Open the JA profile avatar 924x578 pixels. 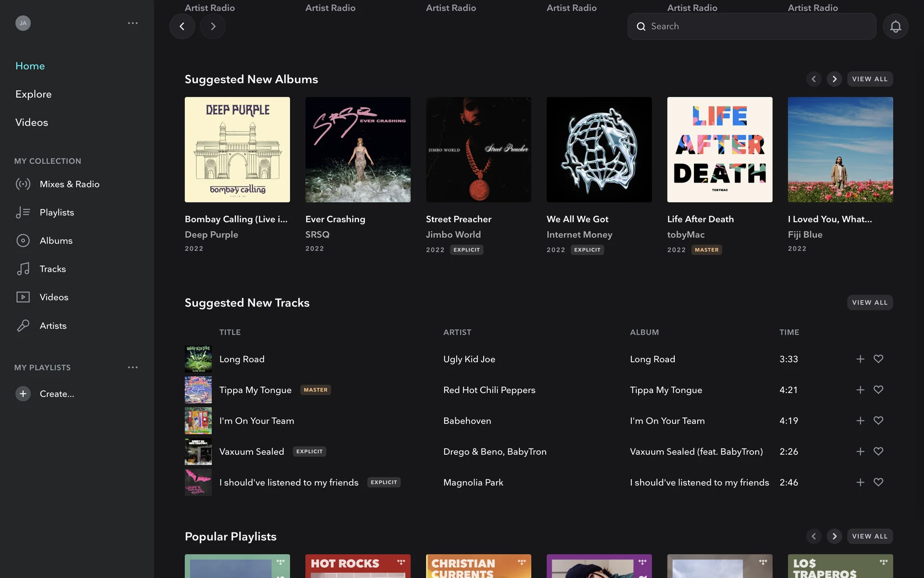[x=23, y=23]
